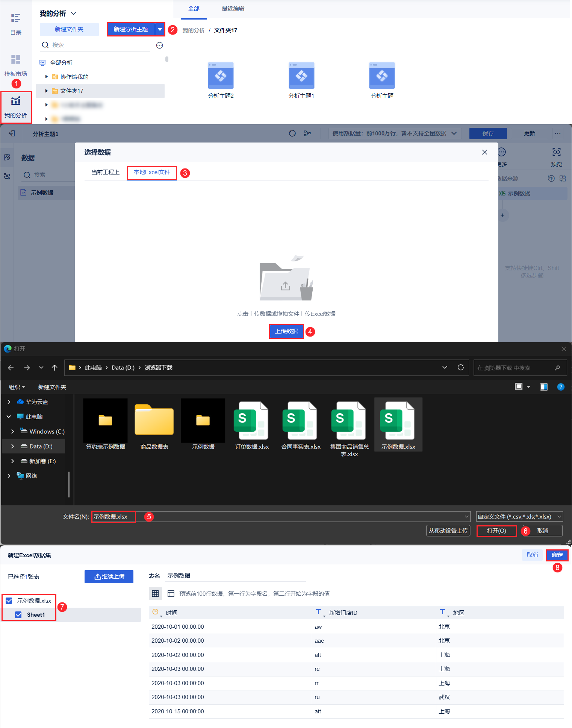The image size is (572, 728).
Task: Cancel the 新建Excel数据集 dialog with 取消
Action: 532,555
